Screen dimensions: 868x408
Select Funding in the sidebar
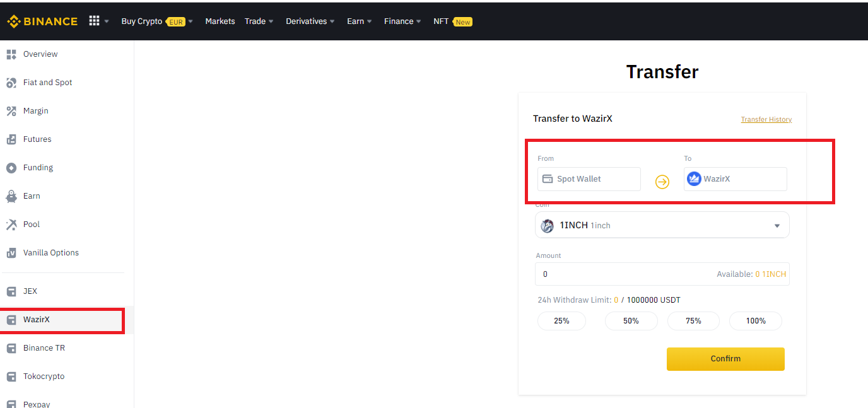pyautogui.click(x=38, y=168)
